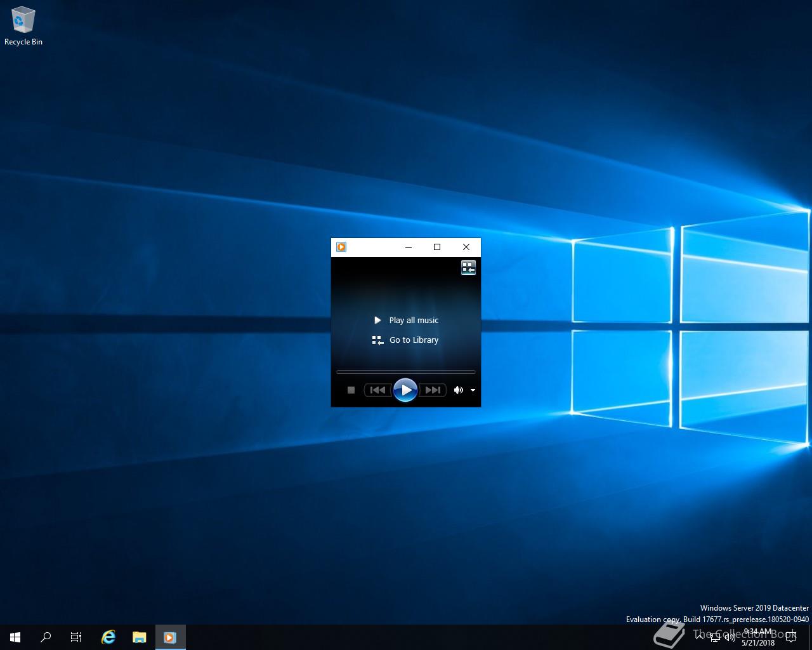Click the seek bar in Media Player
This screenshot has height=650, width=812.
(405, 372)
